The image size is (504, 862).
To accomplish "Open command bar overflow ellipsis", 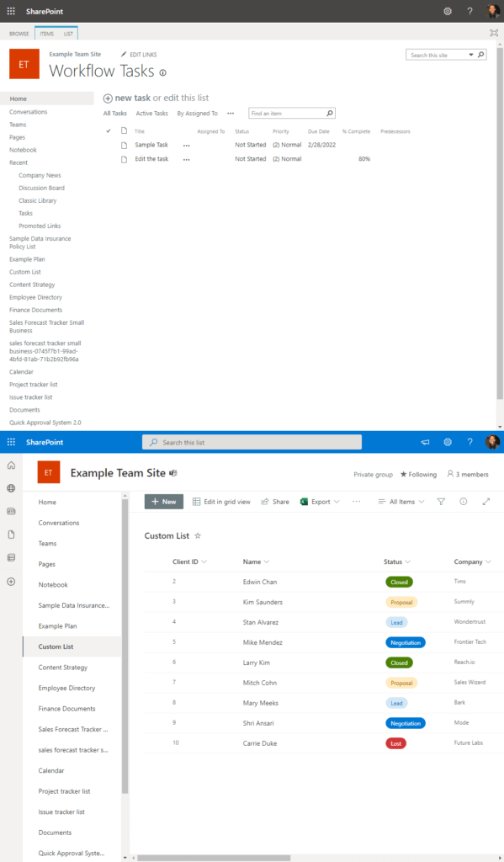I will coord(356,502).
